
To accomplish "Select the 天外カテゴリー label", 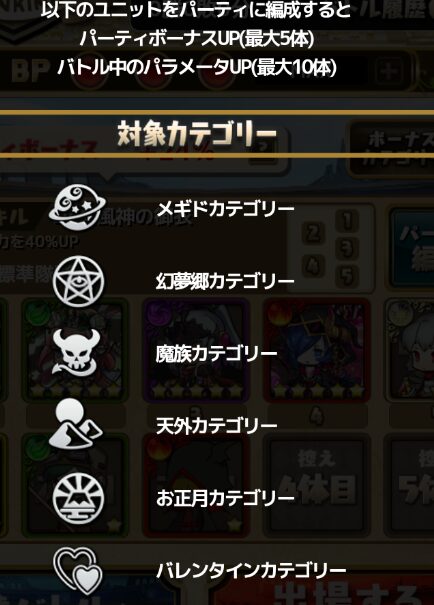I will (217, 426).
